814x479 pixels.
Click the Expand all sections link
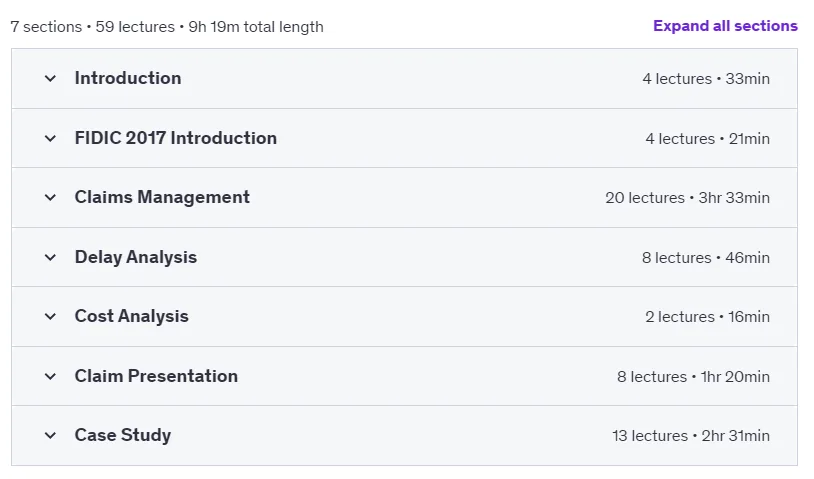coord(725,26)
